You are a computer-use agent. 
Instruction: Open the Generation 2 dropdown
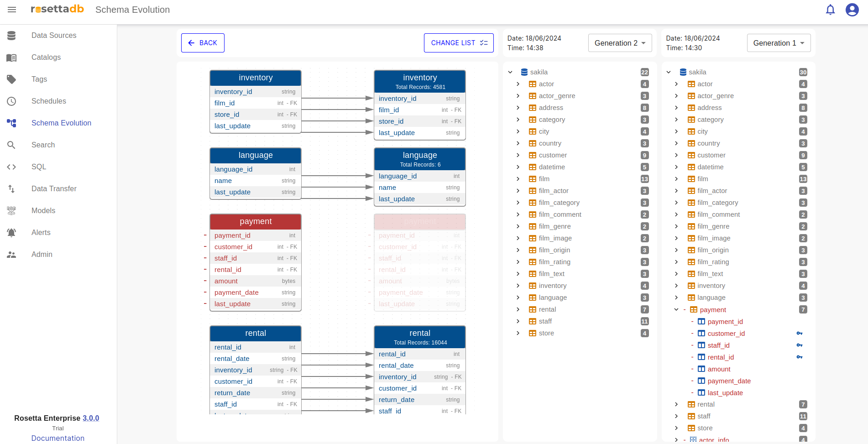[x=620, y=43]
